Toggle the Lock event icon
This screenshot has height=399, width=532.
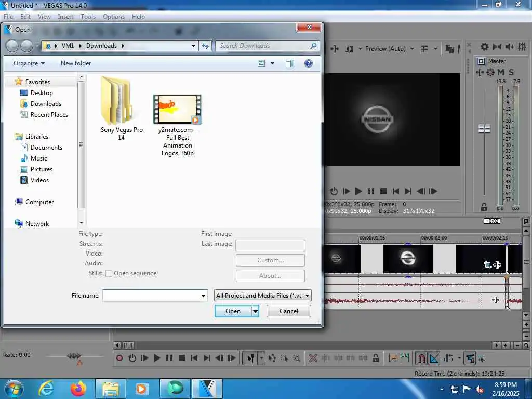376,358
